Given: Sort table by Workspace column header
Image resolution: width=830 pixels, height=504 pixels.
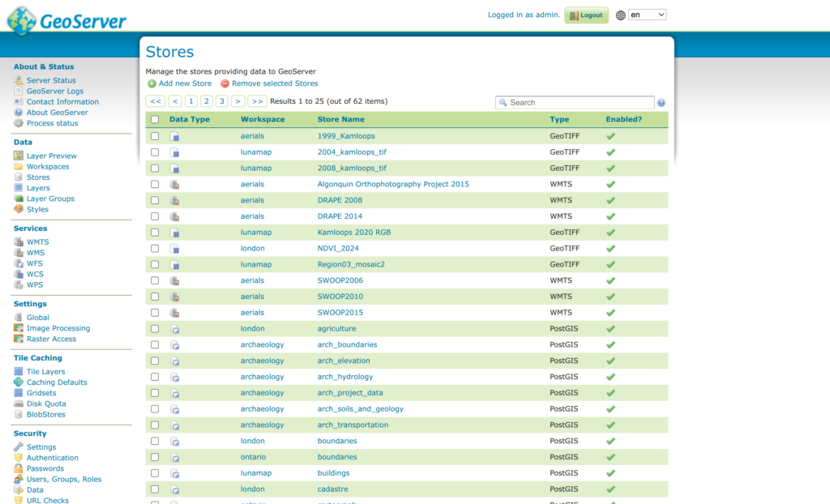Looking at the screenshot, I should coord(263,119).
